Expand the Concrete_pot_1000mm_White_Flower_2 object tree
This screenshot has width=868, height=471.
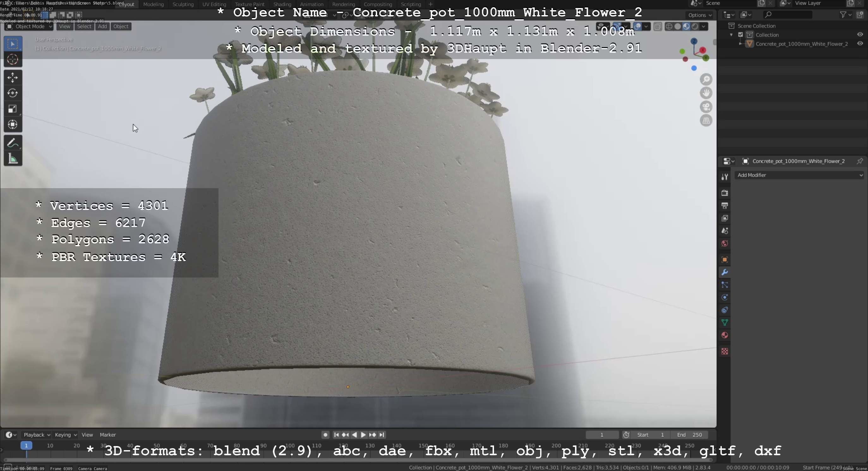[740, 44]
